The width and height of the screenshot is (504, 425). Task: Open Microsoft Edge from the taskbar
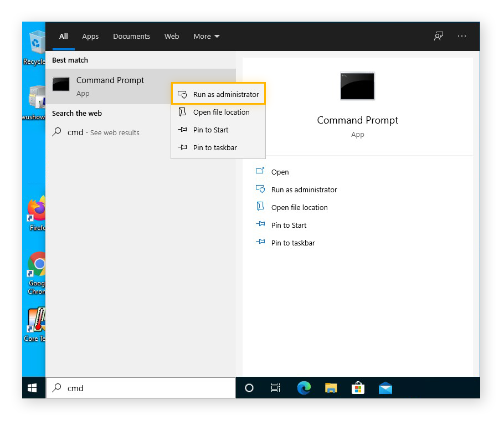click(304, 388)
